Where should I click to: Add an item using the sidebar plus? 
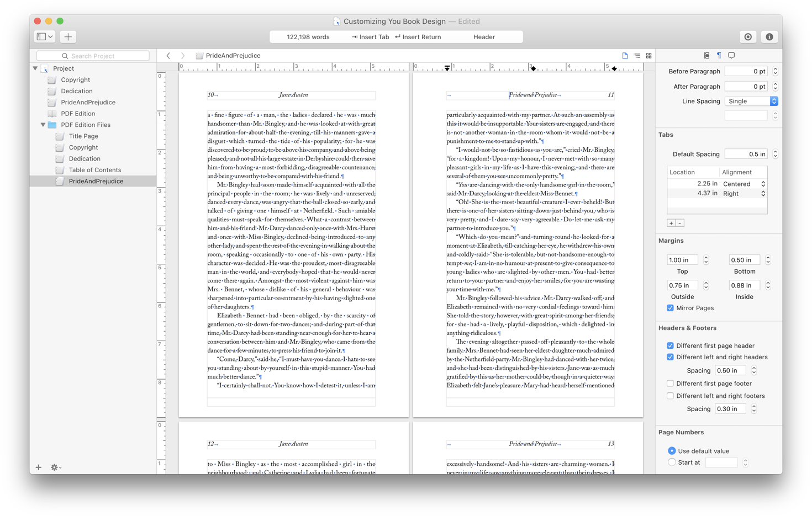click(39, 467)
